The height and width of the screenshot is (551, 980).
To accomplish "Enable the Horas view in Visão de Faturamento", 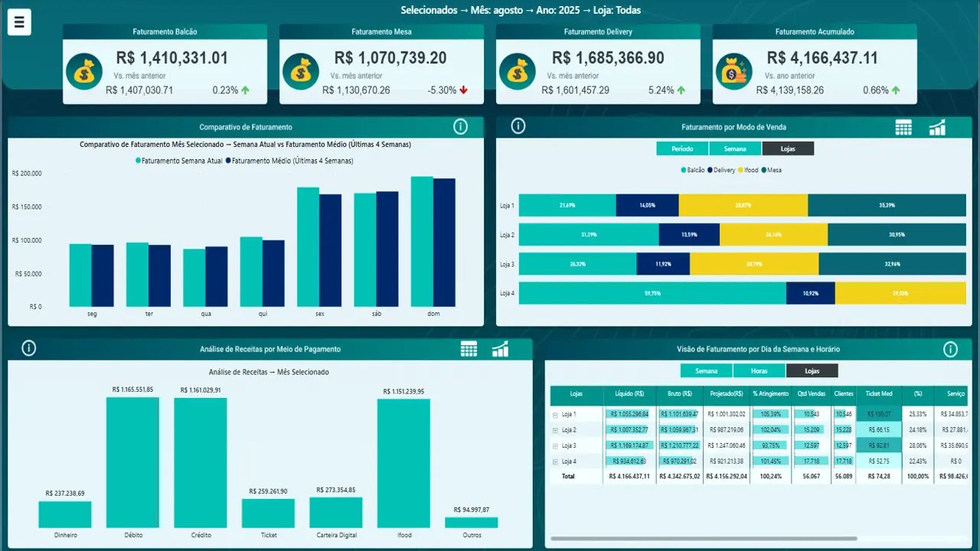I will click(x=759, y=370).
